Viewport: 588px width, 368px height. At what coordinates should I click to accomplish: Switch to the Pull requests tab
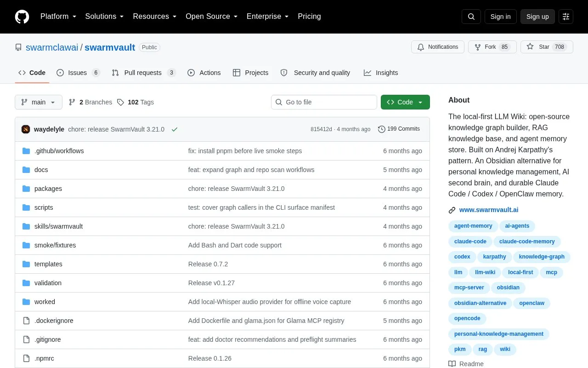144,73
